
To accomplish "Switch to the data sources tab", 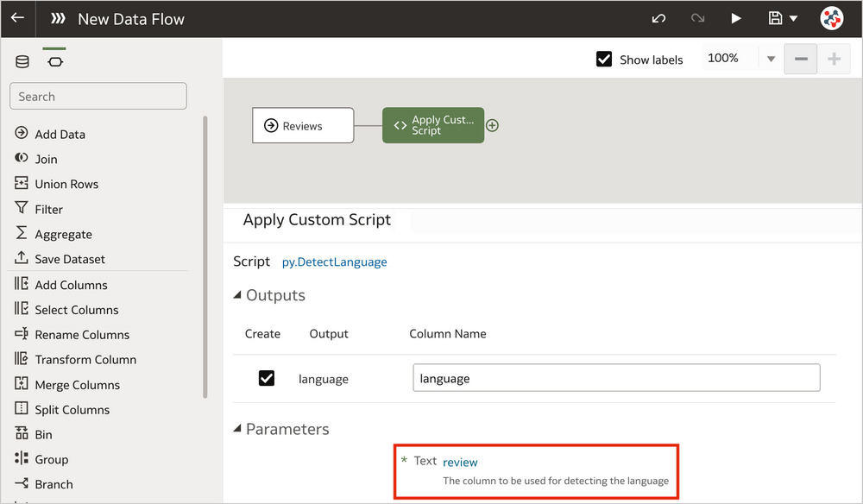I will pos(22,61).
